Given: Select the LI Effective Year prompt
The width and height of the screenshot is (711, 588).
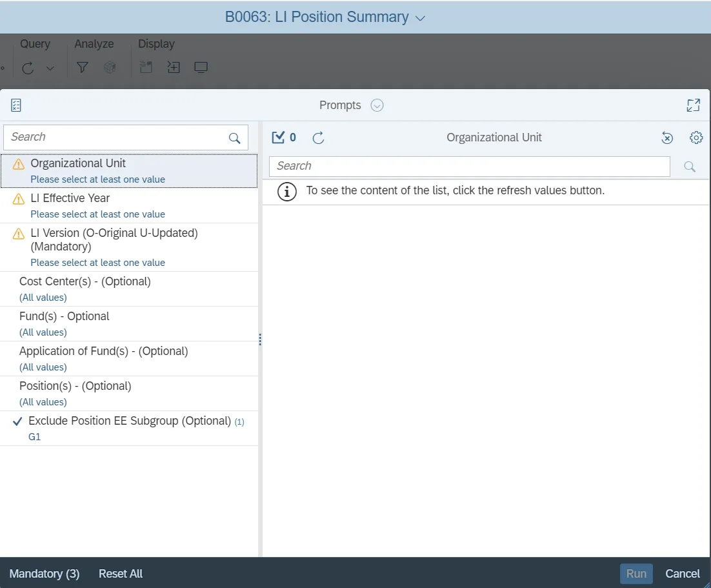Looking at the screenshot, I should (x=70, y=198).
